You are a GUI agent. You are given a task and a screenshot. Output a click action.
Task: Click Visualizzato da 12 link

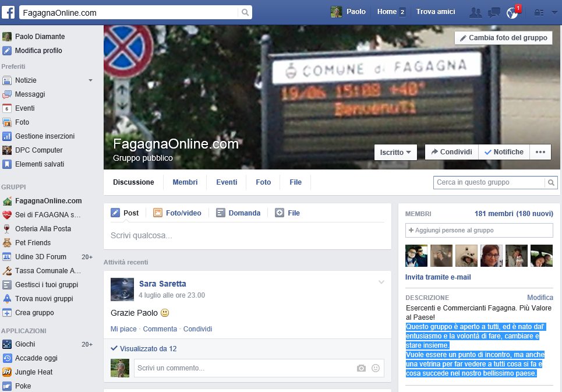click(x=148, y=349)
